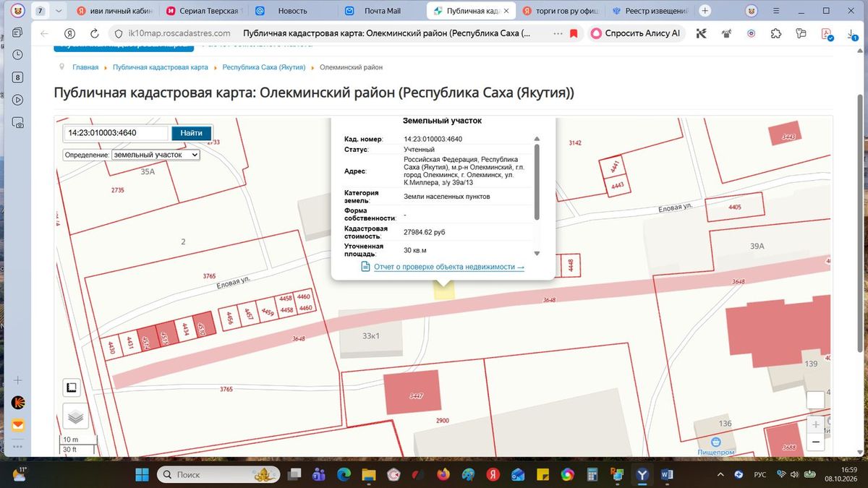Click the highlighted yellow parcel on map
This screenshot has height=488, width=868.
443,291
